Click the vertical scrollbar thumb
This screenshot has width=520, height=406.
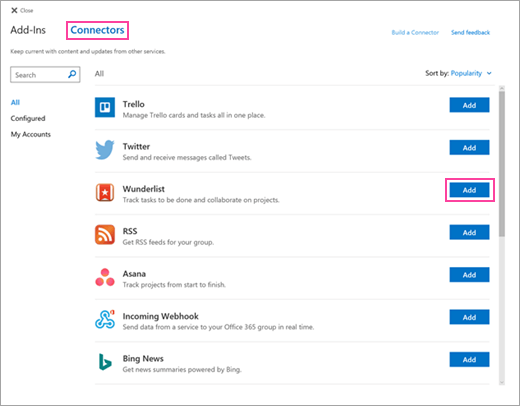pyautogui.click(x=502, y=163)
